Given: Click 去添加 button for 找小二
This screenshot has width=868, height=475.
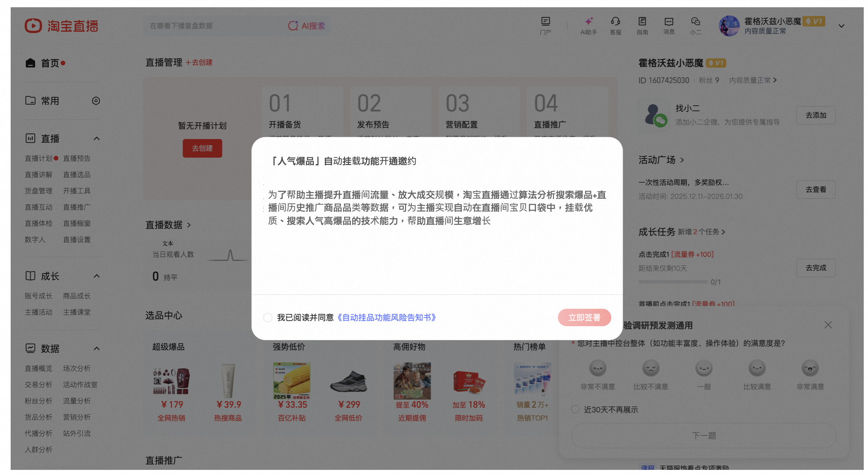Looking at the screenshot, I should (816, 115).
